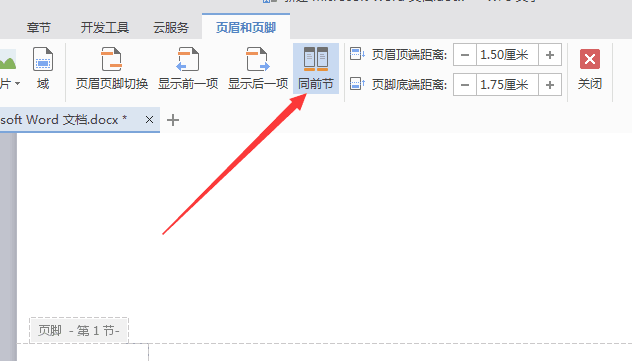
Task: Close the Word 文档.docx document tab
Action: coord(149,120)
